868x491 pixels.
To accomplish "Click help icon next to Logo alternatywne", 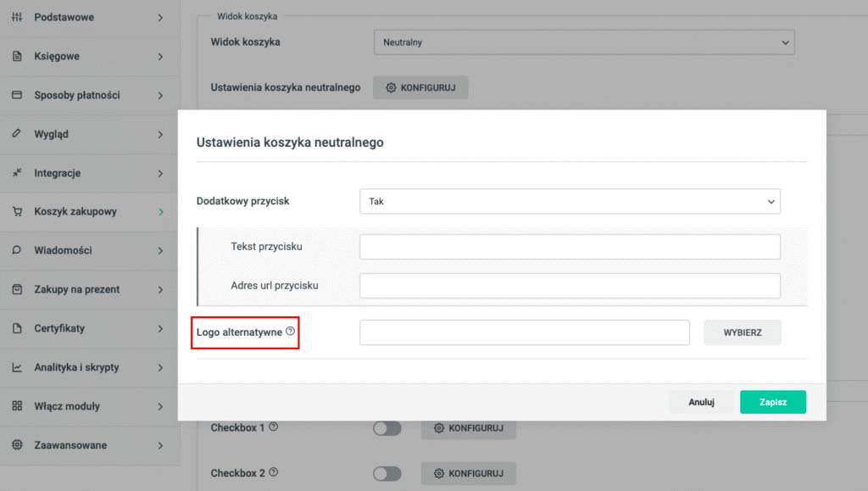I will click(x=291, y=331).
